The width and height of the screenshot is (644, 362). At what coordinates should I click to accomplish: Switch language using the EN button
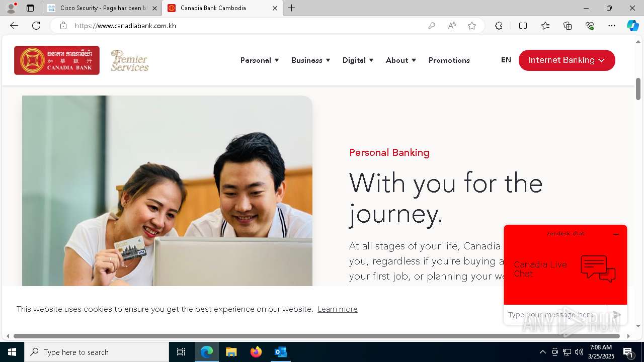(x=506, y=60)
